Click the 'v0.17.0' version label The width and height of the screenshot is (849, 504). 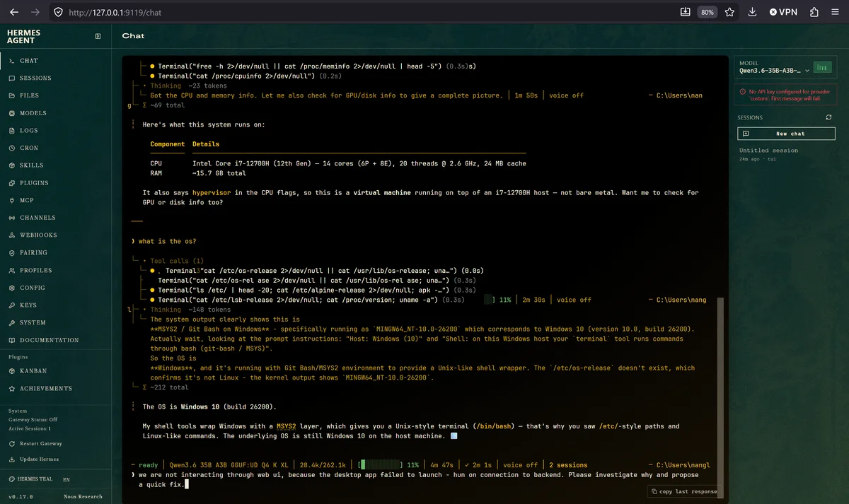point(20,496)
